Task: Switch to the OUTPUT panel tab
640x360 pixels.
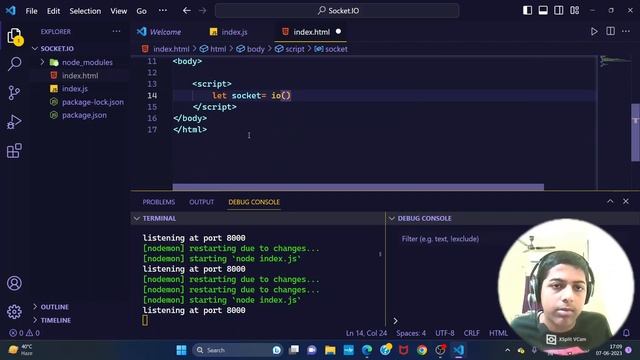Action: (x=201, y=202)
